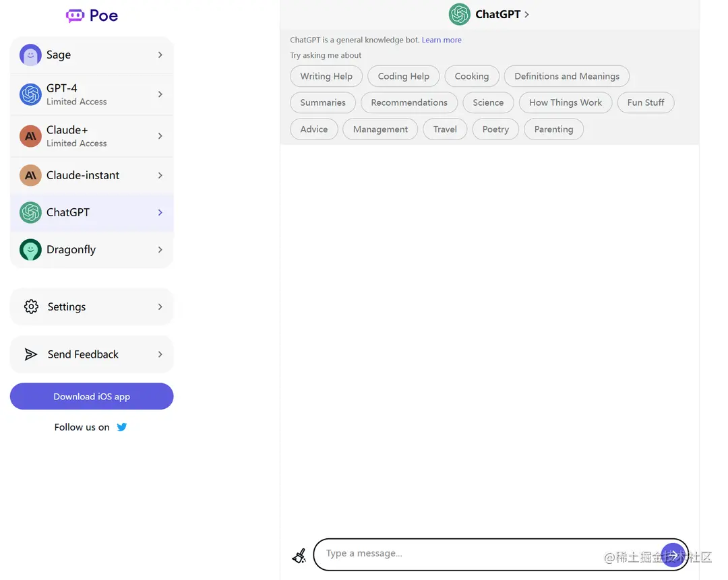Select the Science topic chip
728x580 pixels.
488,102
